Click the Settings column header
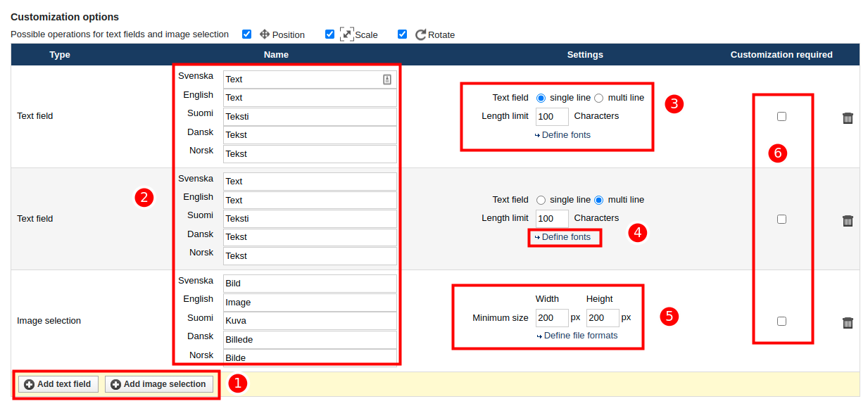The image size is (868, 406). point(585,55)
